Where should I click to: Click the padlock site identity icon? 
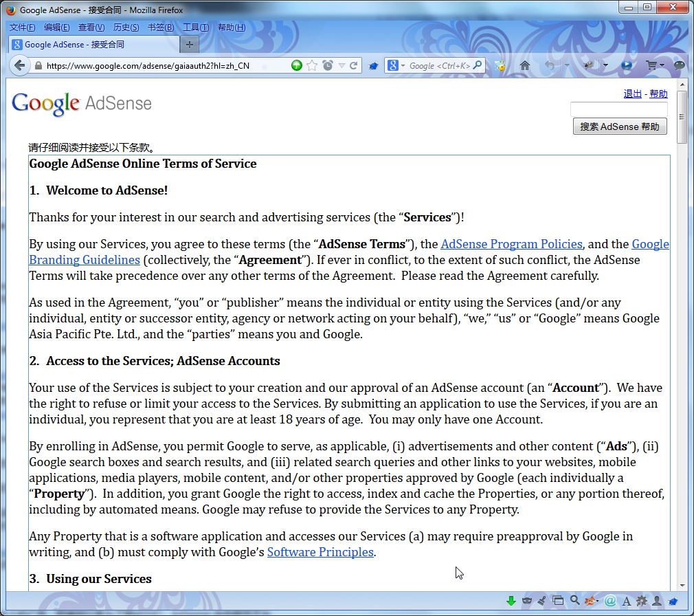(x=38, y=65)
